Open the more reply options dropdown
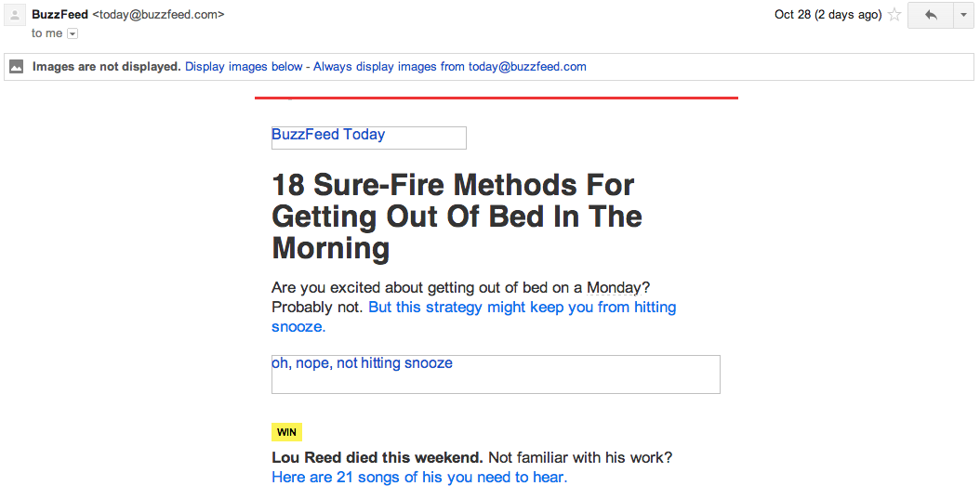This screenshot has width=980, height=499. pyautogui.click(x=963, y=15)
